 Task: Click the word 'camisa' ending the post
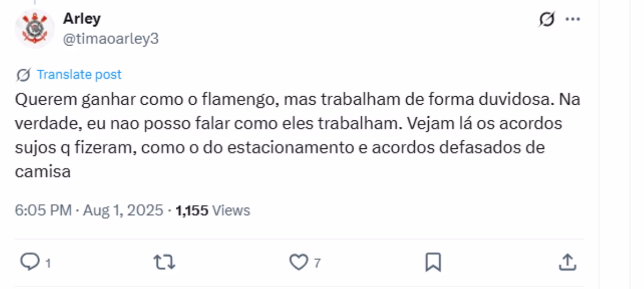click(43, 172)
